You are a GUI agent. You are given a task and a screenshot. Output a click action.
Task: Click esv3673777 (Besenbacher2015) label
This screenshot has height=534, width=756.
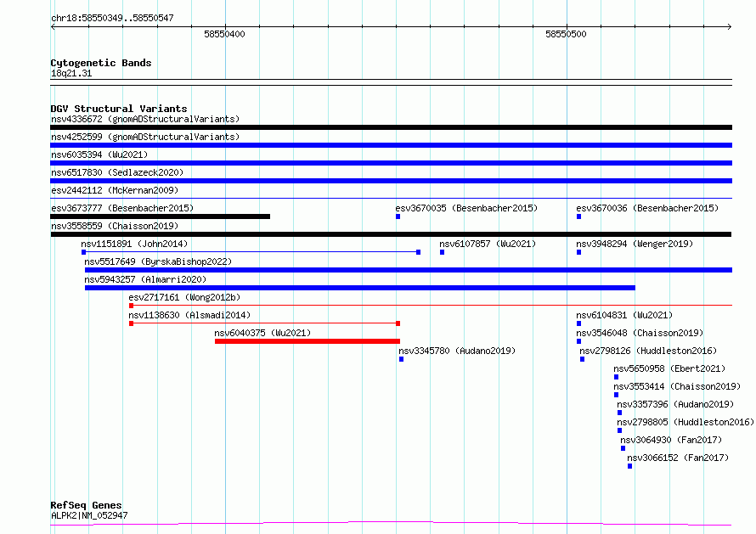(x=122, y=208)
